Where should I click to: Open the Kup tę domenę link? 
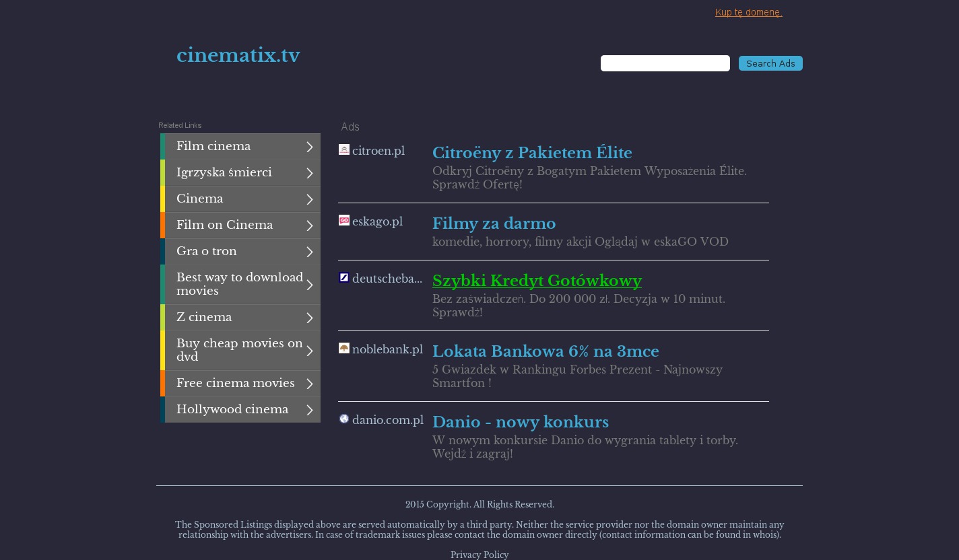coord(748,12)
